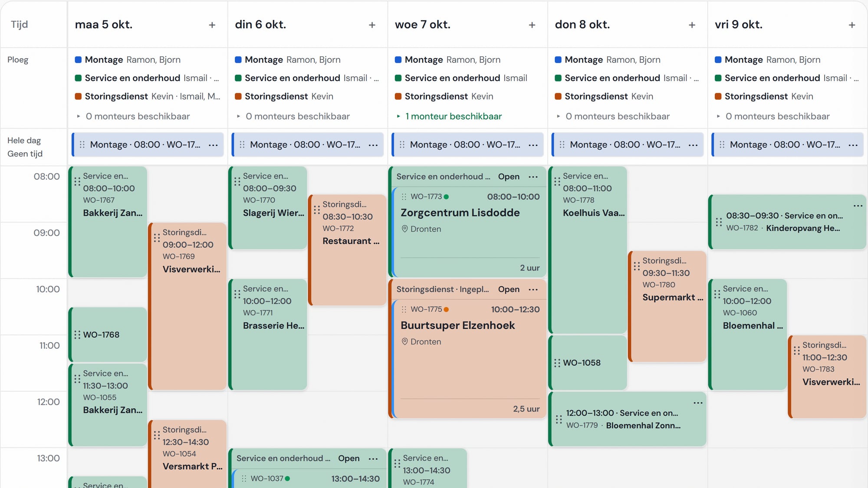This screenshot has height=488, width=868.
Task: Open WO-1783 Visverwerki... card on Friday
Action: [x=827, y=377]
